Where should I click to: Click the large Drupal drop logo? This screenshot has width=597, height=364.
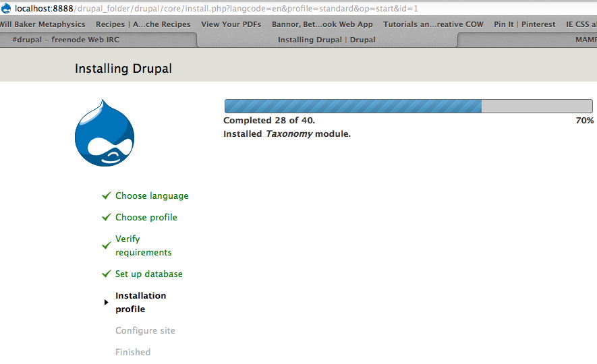point(105,133)
